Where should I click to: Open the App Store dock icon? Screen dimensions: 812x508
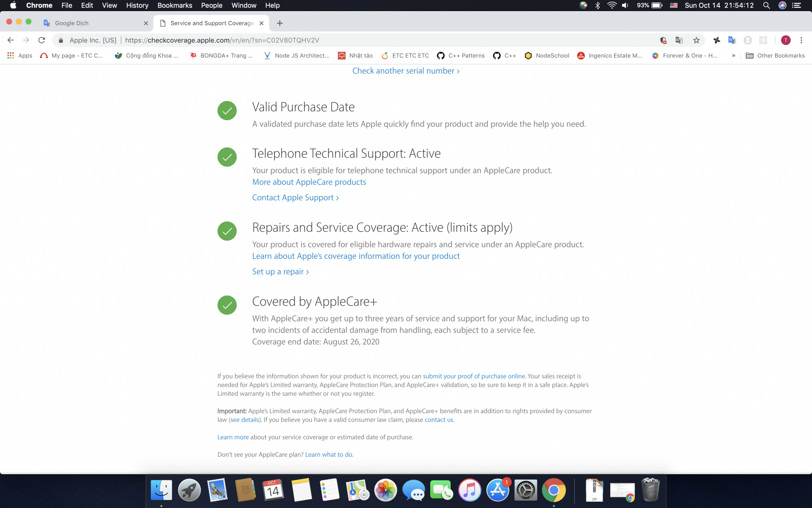498,490
